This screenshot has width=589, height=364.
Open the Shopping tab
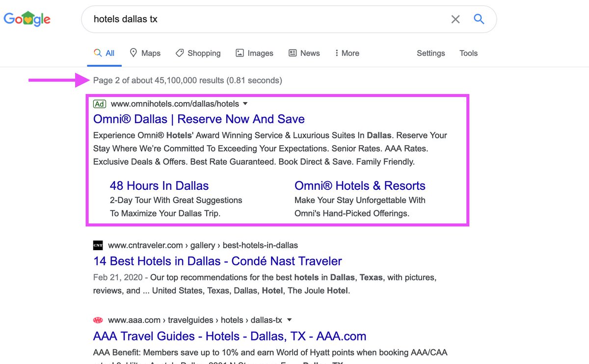pyautogui.click(x=198, y=53)
